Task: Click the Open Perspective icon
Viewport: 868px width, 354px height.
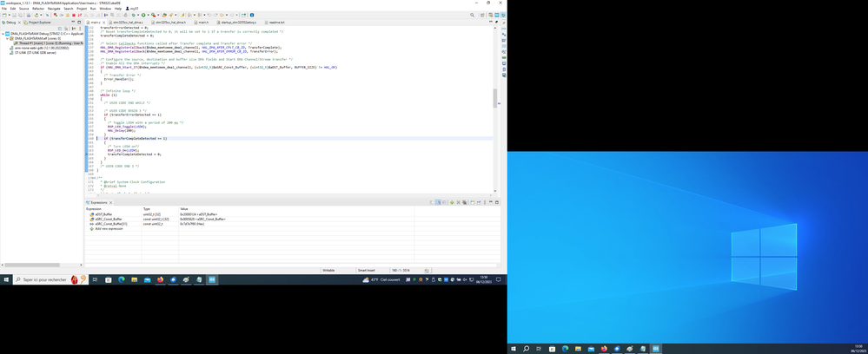Action: pyautogui.click(x=483, y=15)
